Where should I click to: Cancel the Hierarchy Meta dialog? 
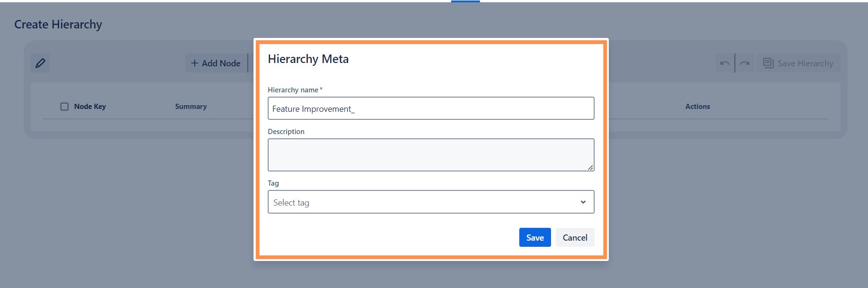575,237
